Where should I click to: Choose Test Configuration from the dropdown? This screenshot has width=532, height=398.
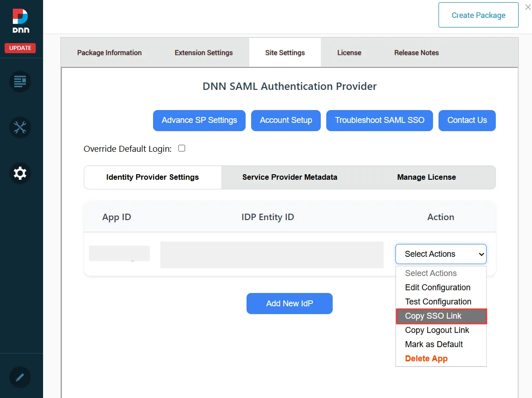click(x=441, y=302)
